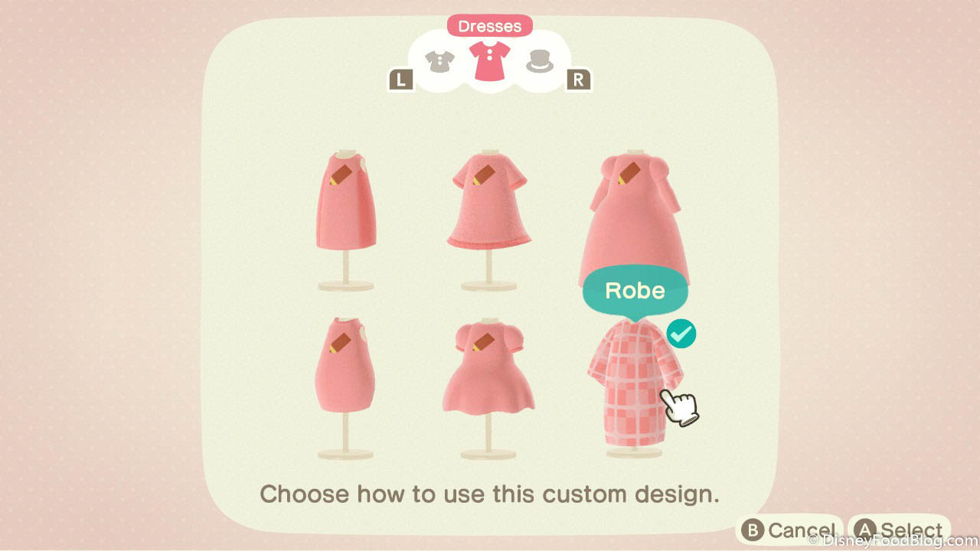Select the gray top hat category icon

tap(540, 62)
